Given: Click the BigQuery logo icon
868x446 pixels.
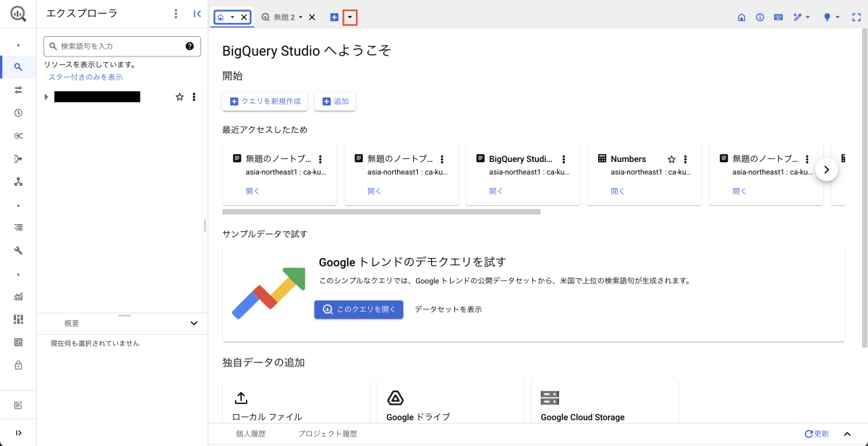Looking at the screenshot, I should click(x=18, y=14).
